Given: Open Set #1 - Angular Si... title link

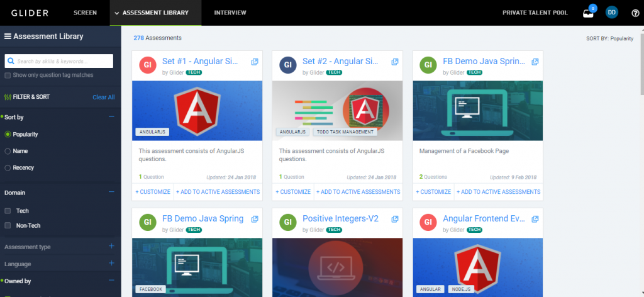Looking at the screenshot, I should click(x=201, y=61).
